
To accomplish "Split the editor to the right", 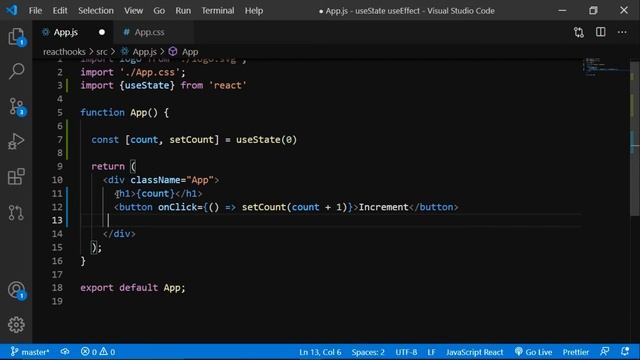I will pos(600,32).
